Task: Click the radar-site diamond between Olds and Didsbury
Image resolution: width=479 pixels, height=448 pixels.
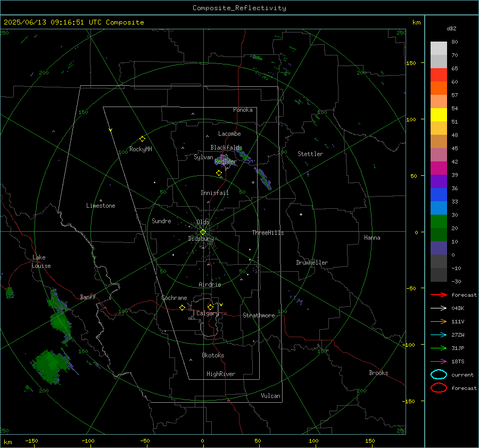Action: pos(203,232)
